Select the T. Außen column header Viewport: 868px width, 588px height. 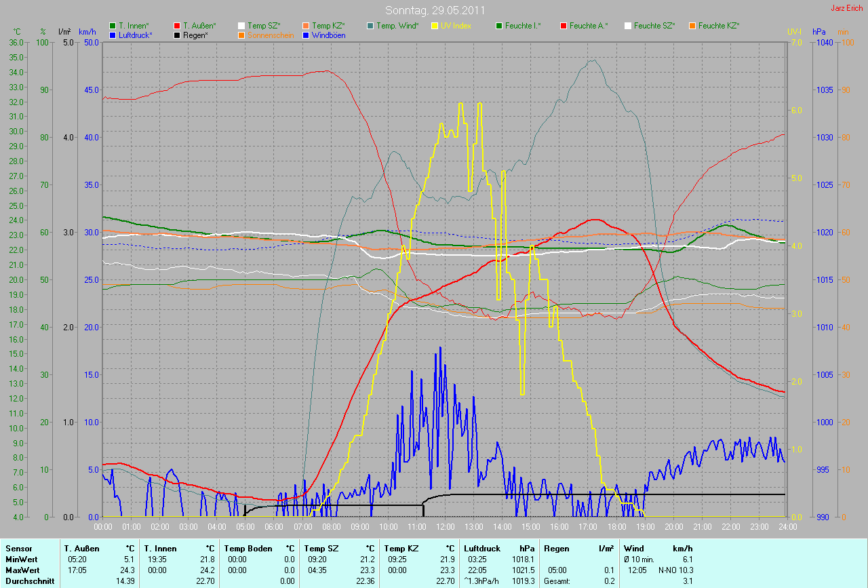pyautogui.click(x=81, y=548)
